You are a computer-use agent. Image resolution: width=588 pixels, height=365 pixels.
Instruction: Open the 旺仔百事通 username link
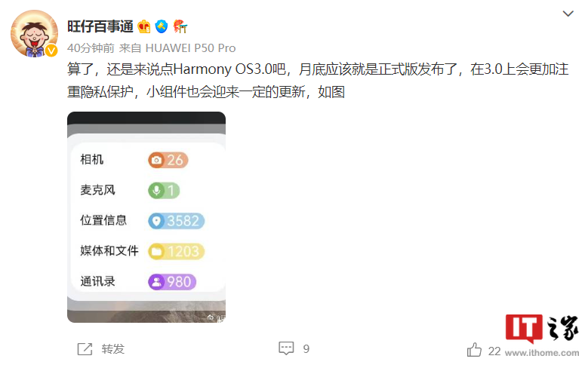[x=100, y=26]
